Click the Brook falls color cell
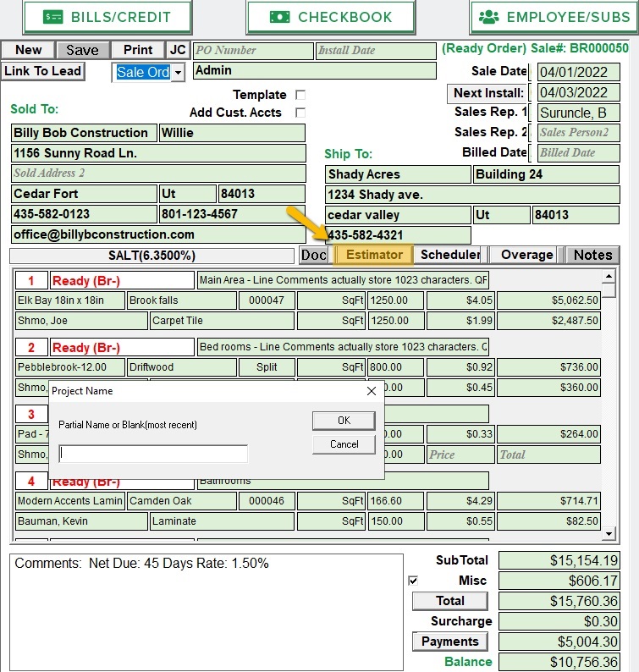 click(x=182, y=300)
